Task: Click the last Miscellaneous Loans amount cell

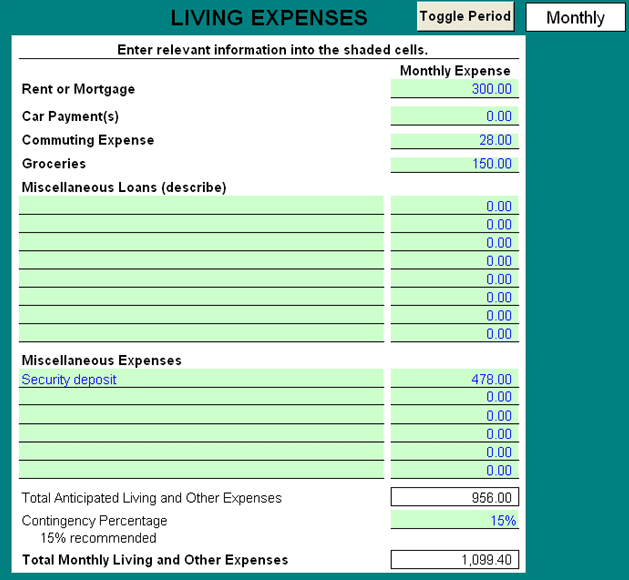Action: (x=455, y=333)
